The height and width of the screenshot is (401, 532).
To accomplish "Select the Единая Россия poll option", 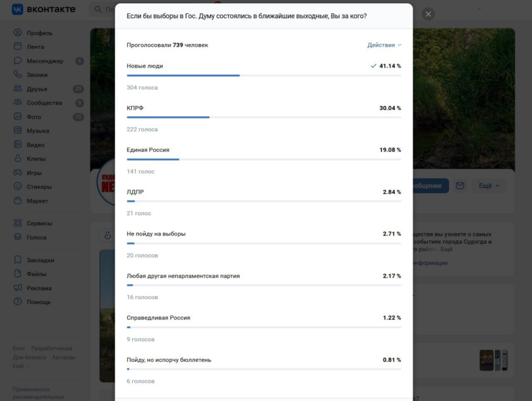I will (263, 160).
